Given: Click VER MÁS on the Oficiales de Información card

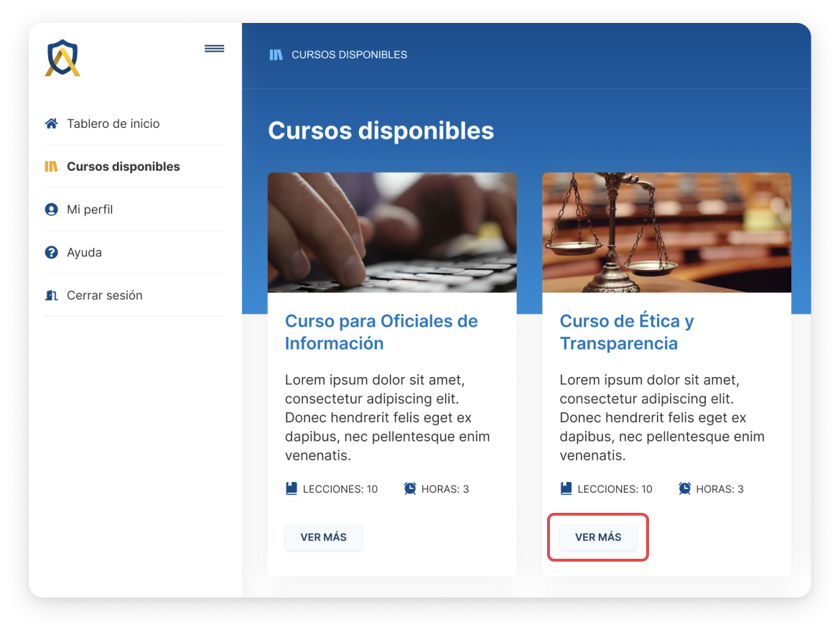Looking at the screenshot, I should [x=324, y=537].
